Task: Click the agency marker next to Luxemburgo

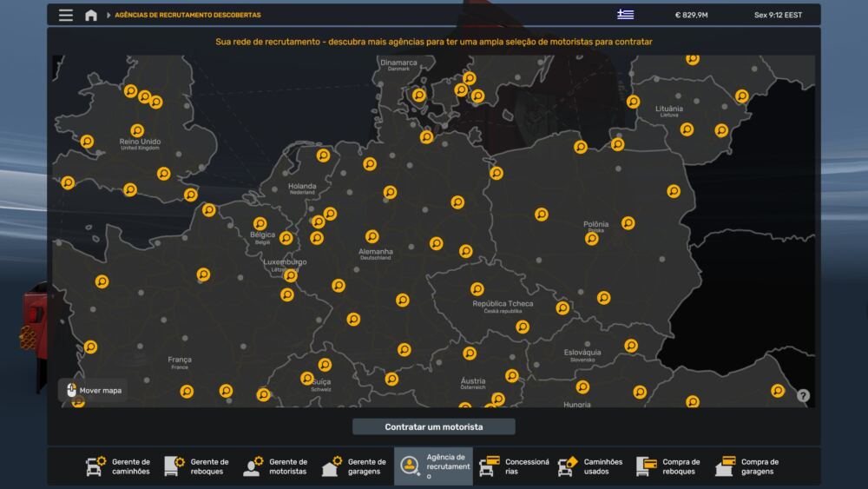Action: click(x=290, y=276)
